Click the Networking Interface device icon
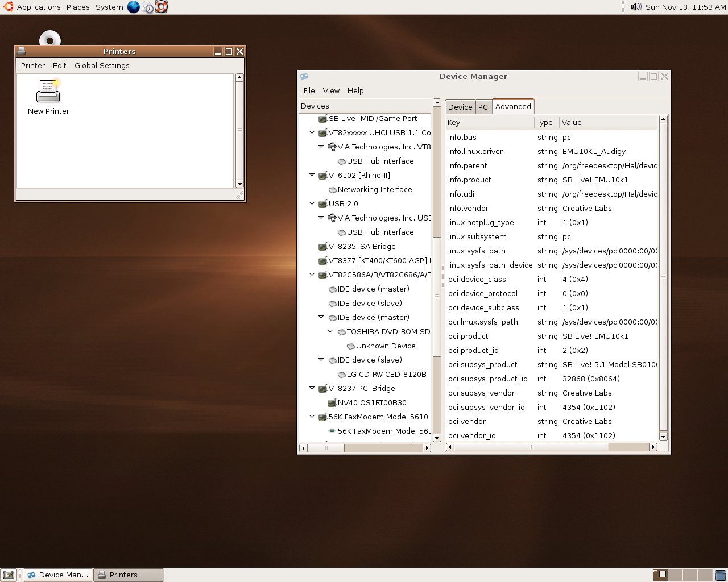Screen dimensions: 728x582 [x=333, y=190]
